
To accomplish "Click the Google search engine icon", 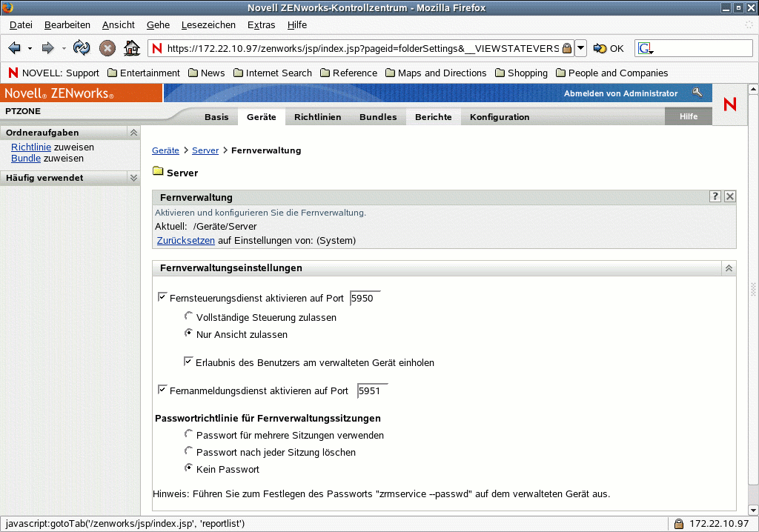I will click(646, 48).
